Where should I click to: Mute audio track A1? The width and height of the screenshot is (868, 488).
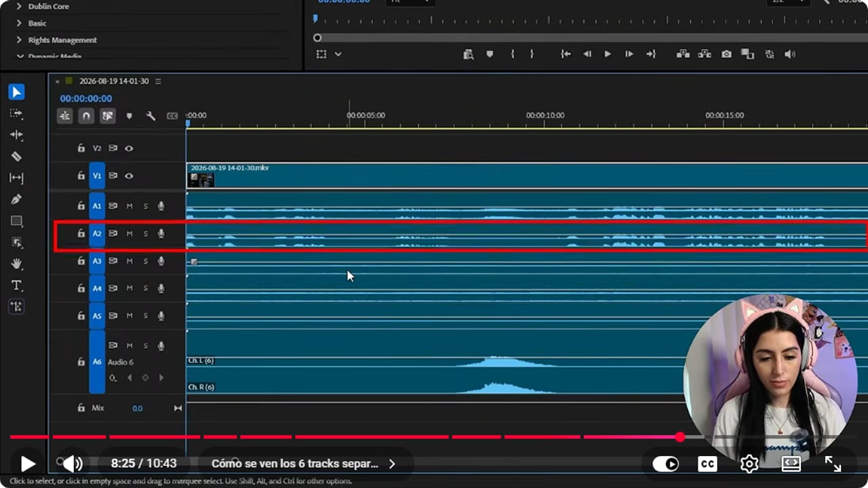[x=130, y=206]
